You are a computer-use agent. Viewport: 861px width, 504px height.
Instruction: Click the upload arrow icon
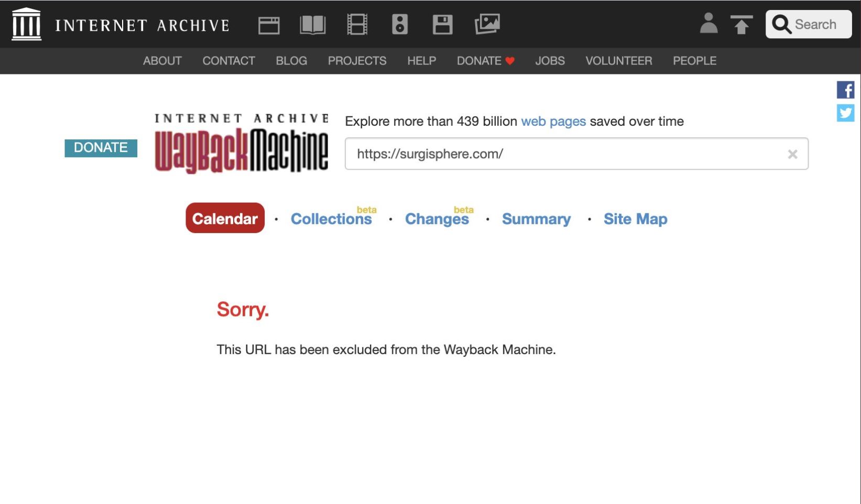pyautogui.click(x=741, y=25)
